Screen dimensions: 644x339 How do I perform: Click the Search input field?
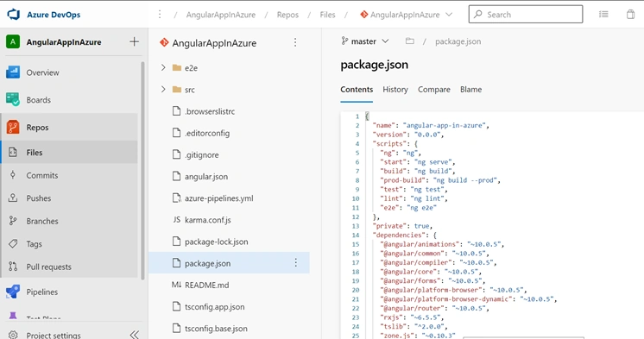pos(526,15)
